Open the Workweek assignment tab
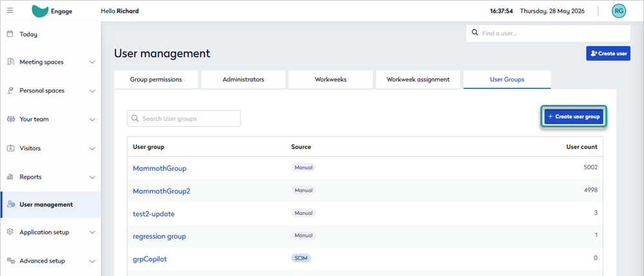This screenshot has width=644, height=276. 418,80
